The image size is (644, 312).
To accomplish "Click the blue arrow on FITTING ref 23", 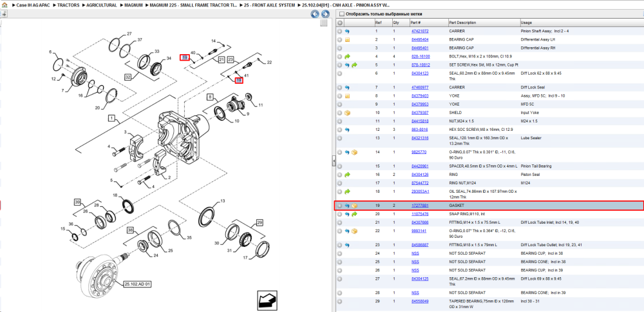I will (x=347, y=245).
